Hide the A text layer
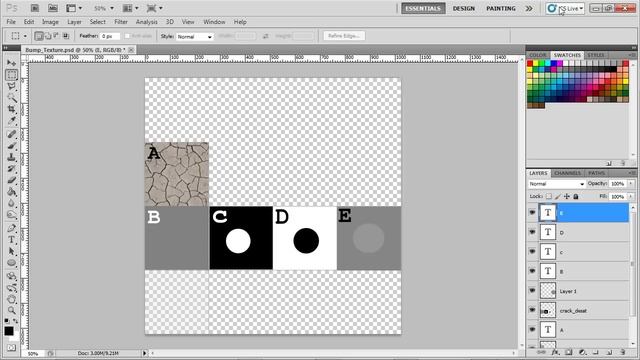 (532, 329)
